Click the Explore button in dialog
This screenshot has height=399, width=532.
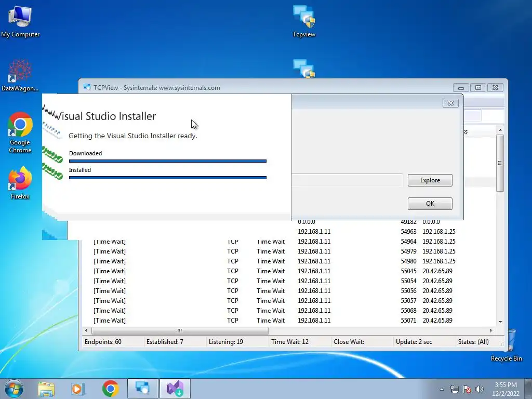[430, 180]
